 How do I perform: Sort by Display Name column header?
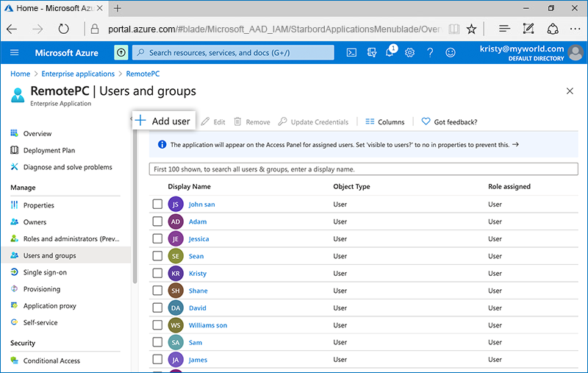click(189, 187)
